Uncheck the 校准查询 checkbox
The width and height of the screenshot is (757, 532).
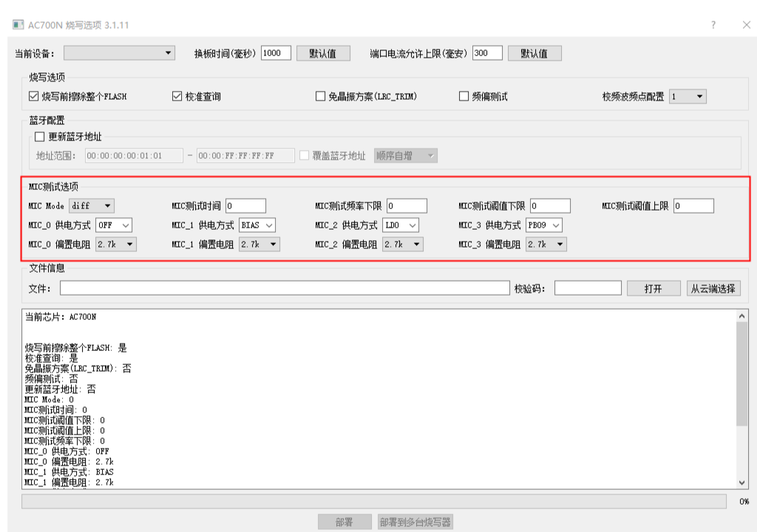177,96
